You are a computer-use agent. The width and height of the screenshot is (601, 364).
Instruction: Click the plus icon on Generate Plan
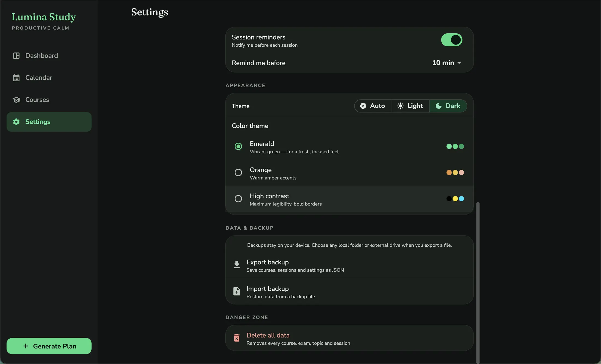coord(26,346)
